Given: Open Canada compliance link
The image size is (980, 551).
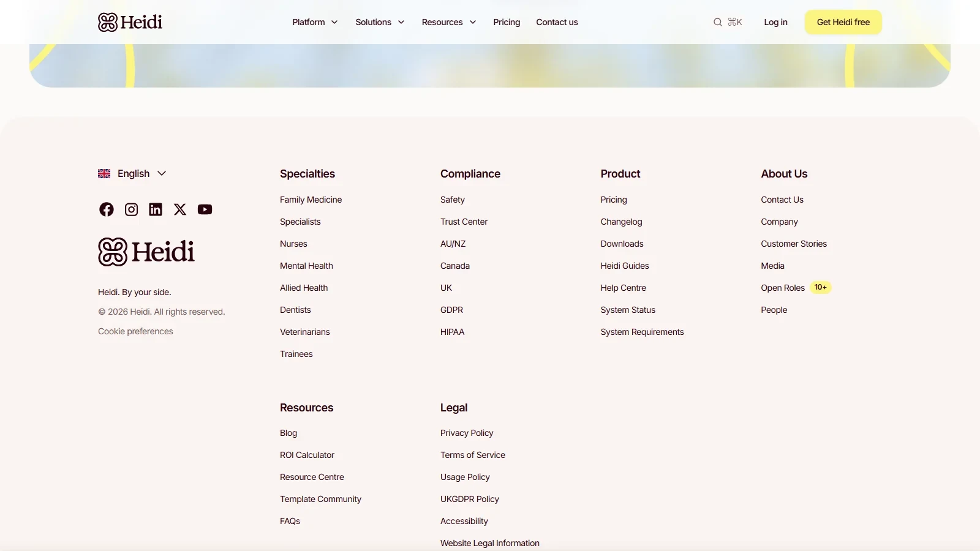Looking at the screenshot, I should (454, 266).
